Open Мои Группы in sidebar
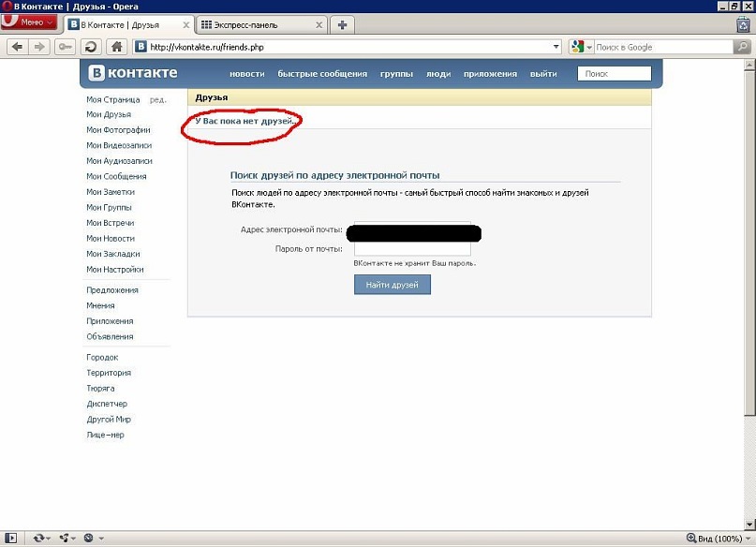This screenshot has width=756, height=547. [109, 207]
